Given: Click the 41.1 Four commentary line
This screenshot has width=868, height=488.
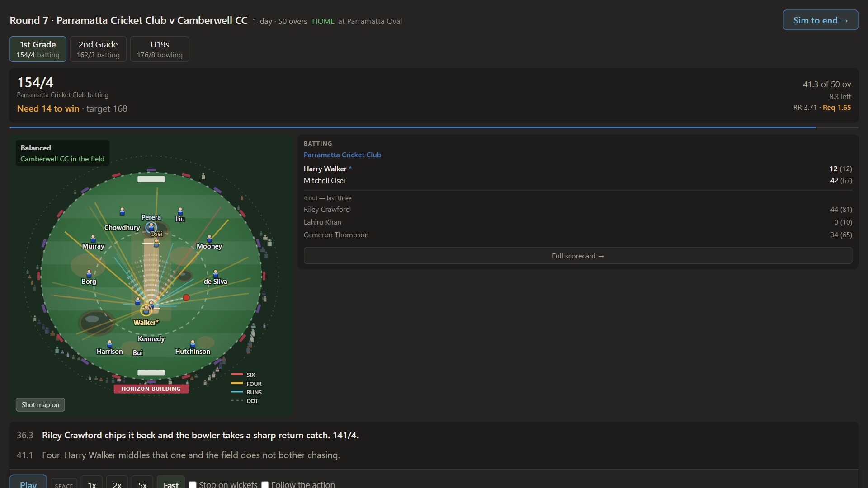Looking at the screenshot, I should (x=434, y=455).
